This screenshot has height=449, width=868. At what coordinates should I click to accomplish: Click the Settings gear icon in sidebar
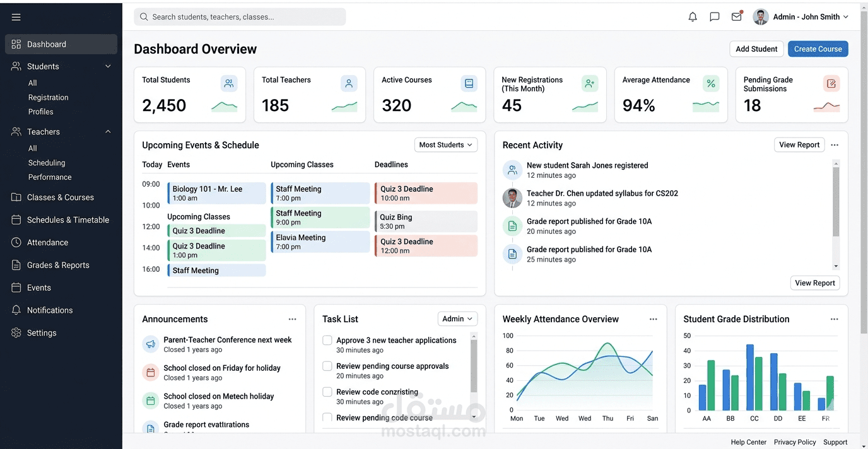[x=16, y=333]
